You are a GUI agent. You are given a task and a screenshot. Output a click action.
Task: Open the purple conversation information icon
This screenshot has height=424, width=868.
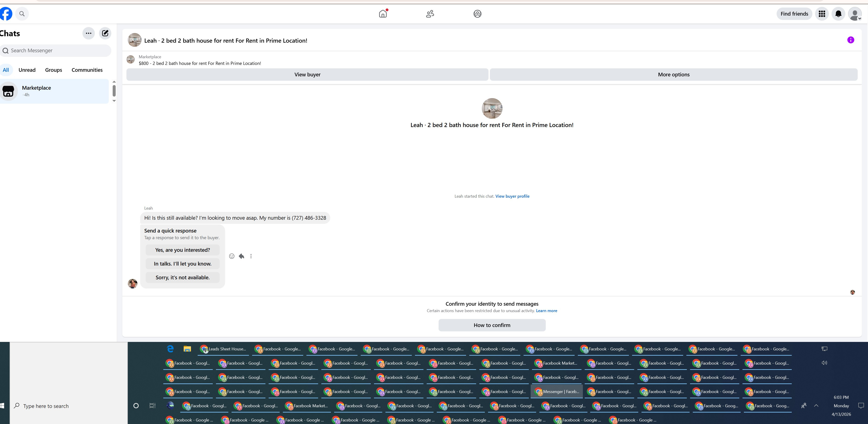(x=850, y=40)
